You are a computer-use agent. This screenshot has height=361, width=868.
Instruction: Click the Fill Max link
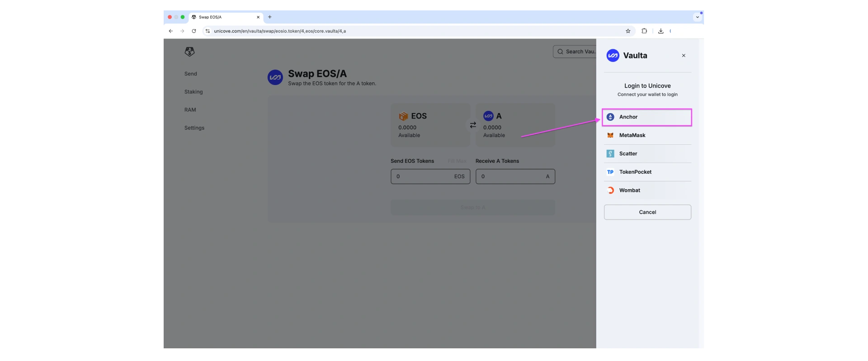tap(457, 161)
